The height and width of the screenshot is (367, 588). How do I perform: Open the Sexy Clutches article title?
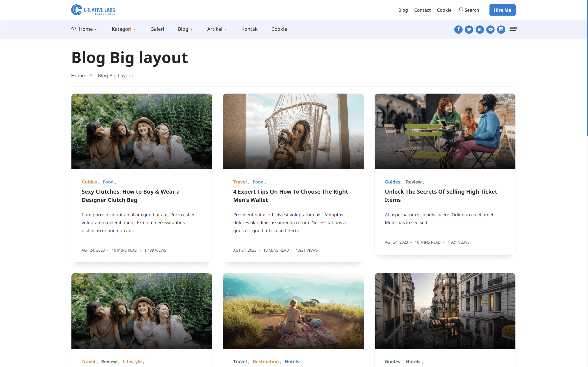[x=130, y=196]
